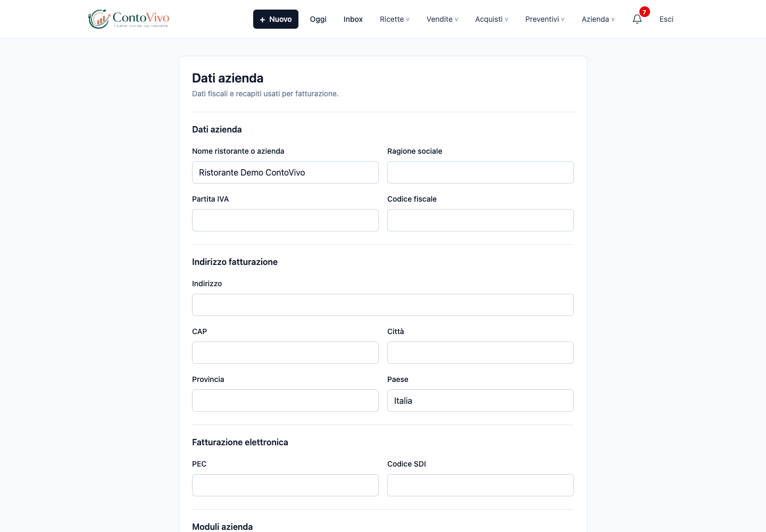Select the Partita IVA input
The width and height of the screenshot is (766, 532).
click(x=285, y=220)
